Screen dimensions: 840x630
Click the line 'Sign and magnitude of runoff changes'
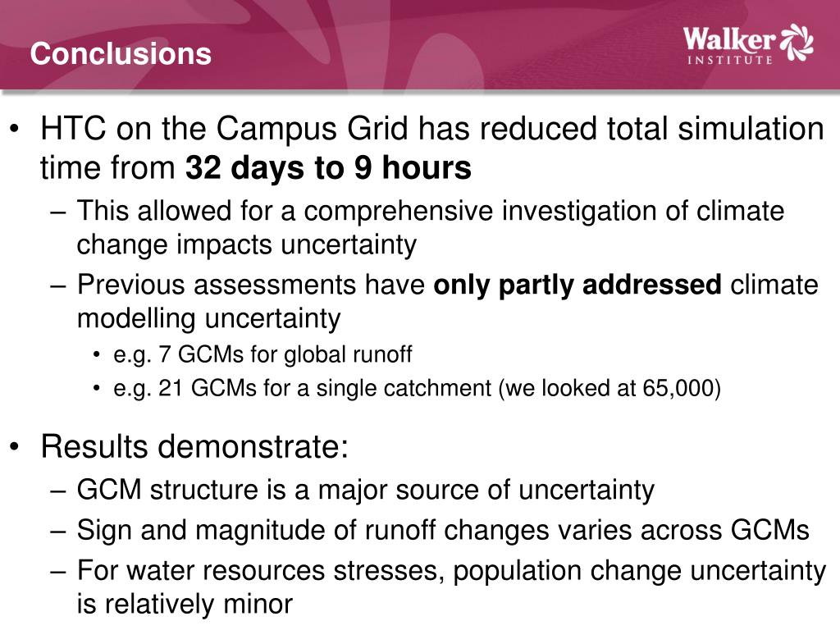click(442, 531)
